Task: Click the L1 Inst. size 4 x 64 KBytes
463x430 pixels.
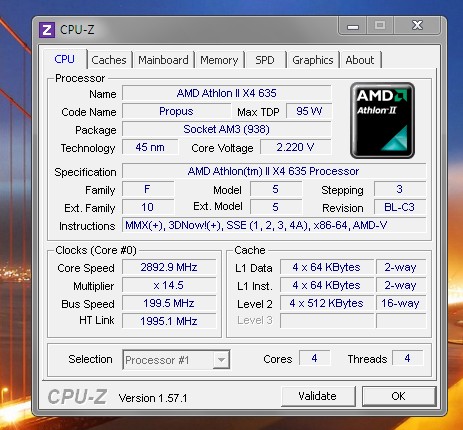Action: 327,285
